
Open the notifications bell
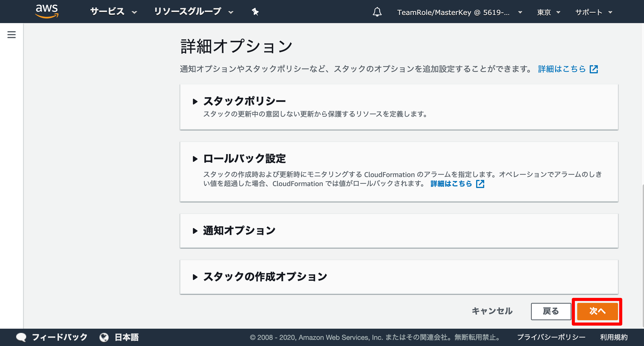[377, 12]
